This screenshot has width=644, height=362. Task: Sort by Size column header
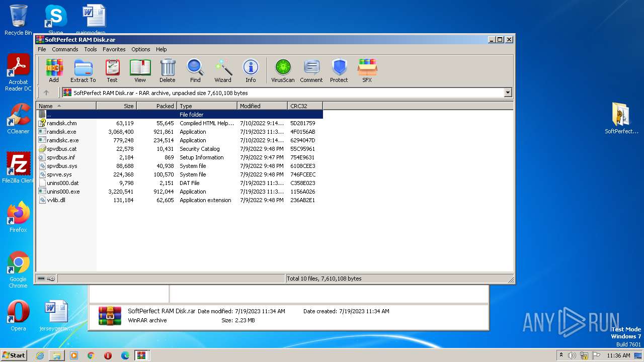[x=116, y=106]
